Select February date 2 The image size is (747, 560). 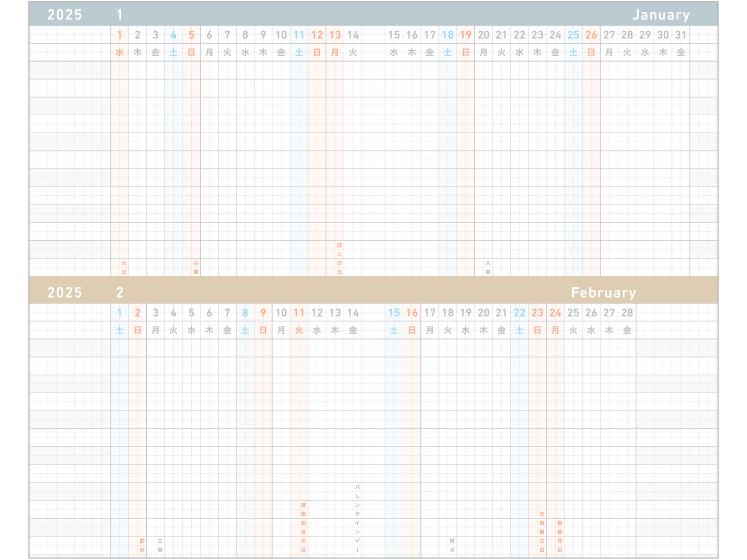(x=138, y=313)
